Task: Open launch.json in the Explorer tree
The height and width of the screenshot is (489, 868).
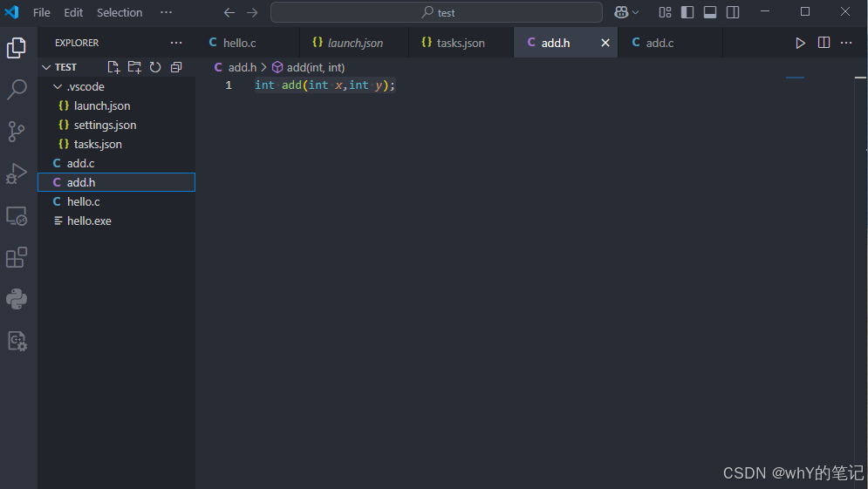Action: [x=116, y=105]
